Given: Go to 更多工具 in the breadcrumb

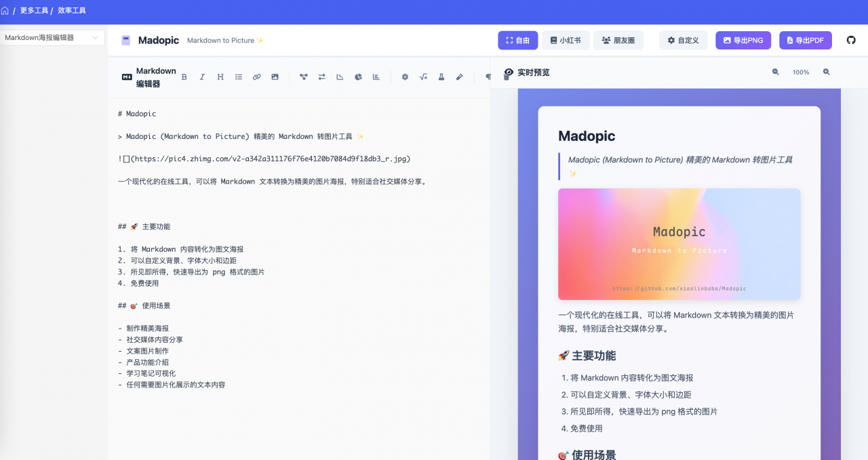Looking at the screenshot, I should pyautogui.click(x=34, y=11).
